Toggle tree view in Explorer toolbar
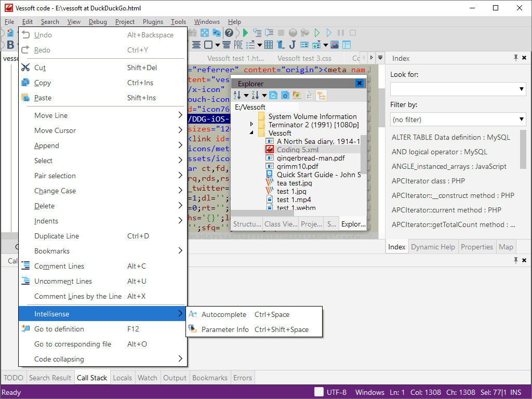 pyautogui.click(x=321, y=96)
